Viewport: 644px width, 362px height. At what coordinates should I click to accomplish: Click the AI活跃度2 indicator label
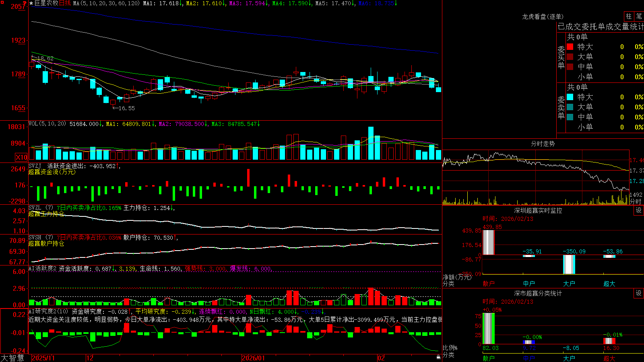click(43, 268)
